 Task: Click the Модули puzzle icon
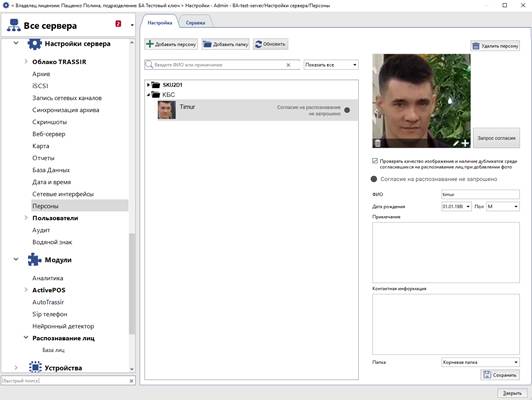35,260
